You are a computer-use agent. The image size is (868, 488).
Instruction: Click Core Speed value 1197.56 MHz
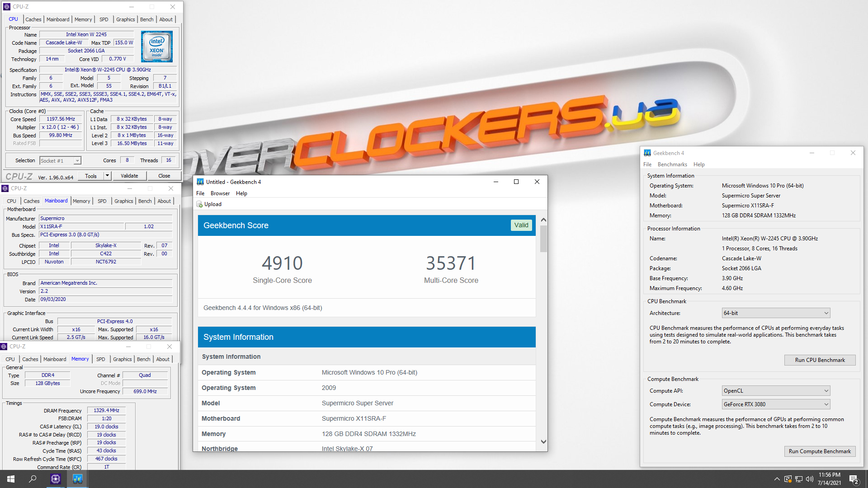(61, 119)
